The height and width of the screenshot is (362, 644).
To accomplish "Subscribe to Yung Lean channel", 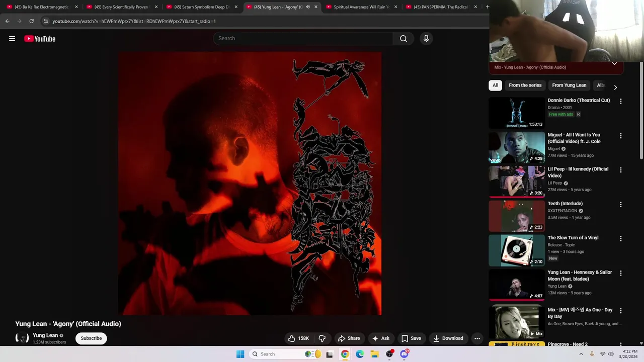I will click(92, 338).
